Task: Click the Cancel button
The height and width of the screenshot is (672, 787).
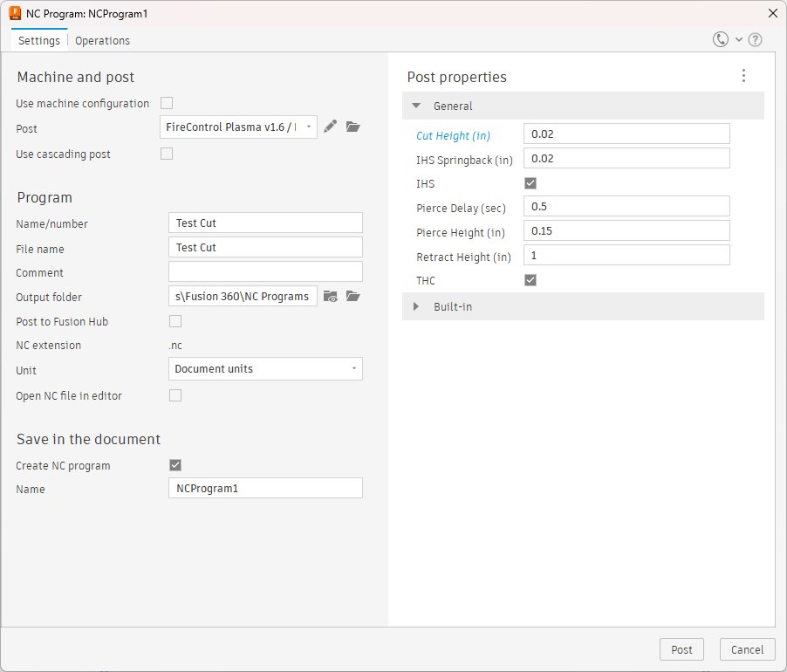Action: (748, 650)
